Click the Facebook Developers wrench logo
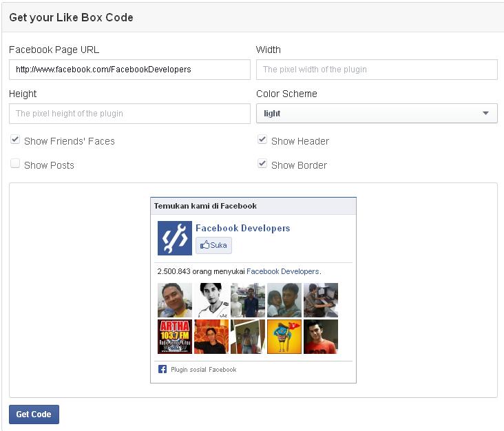504x431 pixels. [174, 238]
